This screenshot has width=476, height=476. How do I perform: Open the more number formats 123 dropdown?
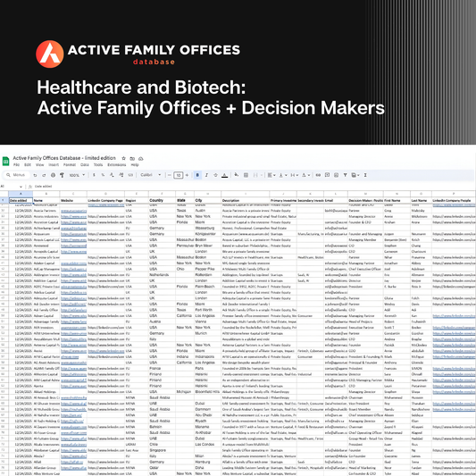pos(130,175)
